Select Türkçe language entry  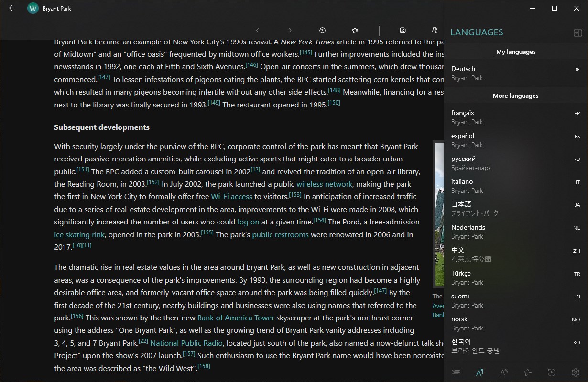[516, 278]
